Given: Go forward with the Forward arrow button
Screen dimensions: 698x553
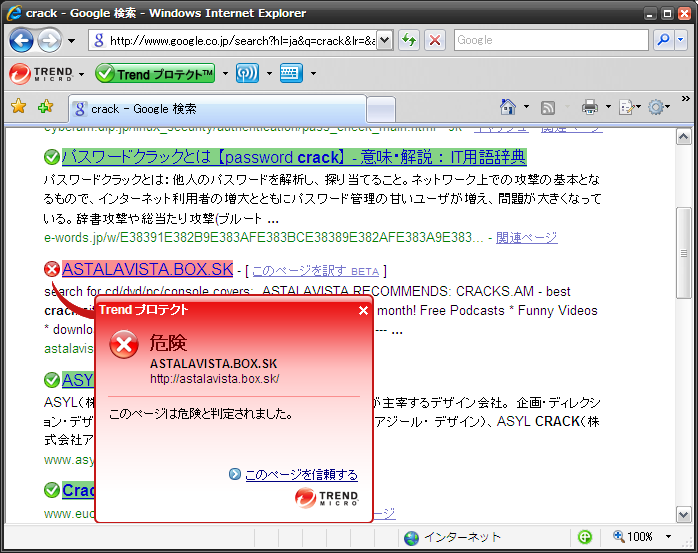Looking at the screenshot, I should [x=49, y=41].
